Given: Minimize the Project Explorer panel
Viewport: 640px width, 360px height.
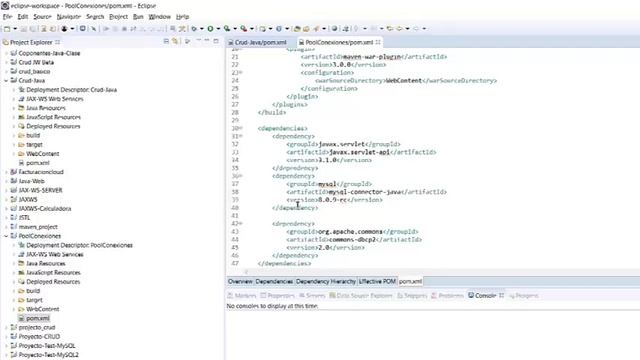Looking at the screenshot, I should pyautogui.click(x=207, y=41).
